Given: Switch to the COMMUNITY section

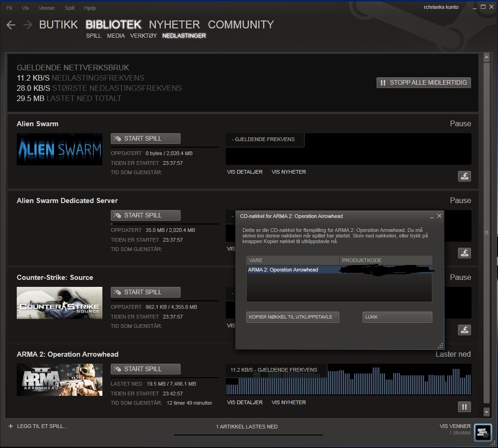Looking at the screenshot, I should 241,25.
